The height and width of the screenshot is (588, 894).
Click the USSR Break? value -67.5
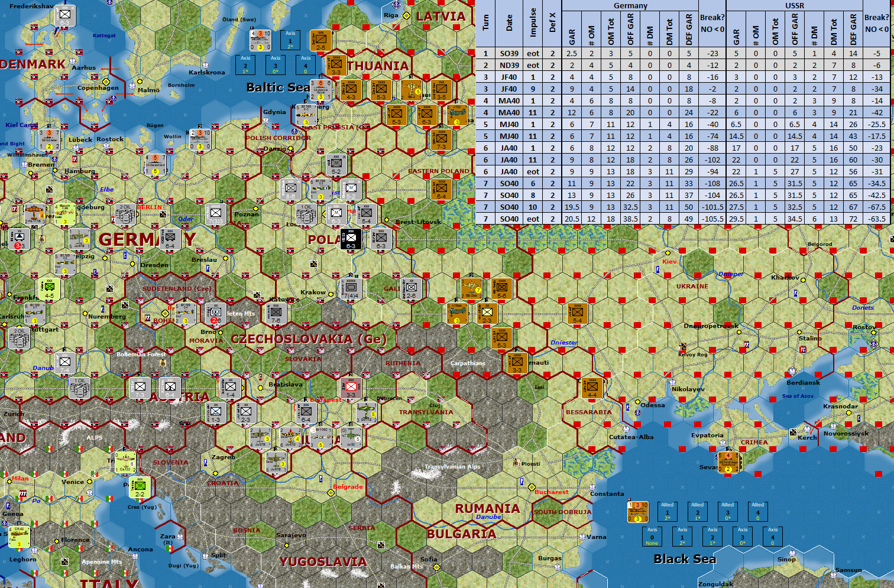[877, 207]
